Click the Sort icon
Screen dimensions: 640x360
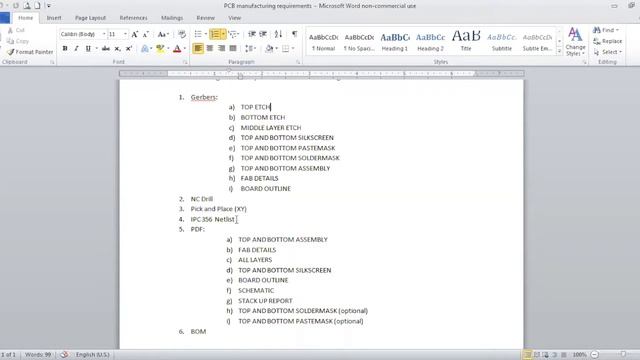click(x=278, y=34)
